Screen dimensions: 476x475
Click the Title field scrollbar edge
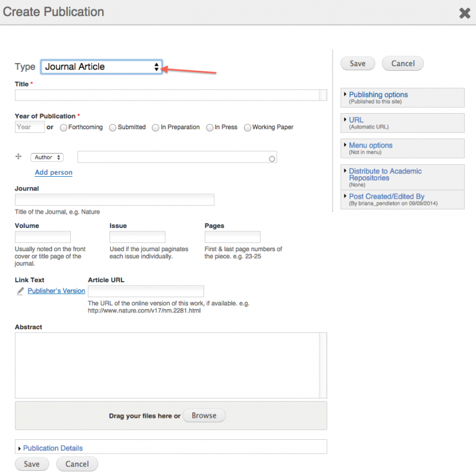[x=323, y=95]
